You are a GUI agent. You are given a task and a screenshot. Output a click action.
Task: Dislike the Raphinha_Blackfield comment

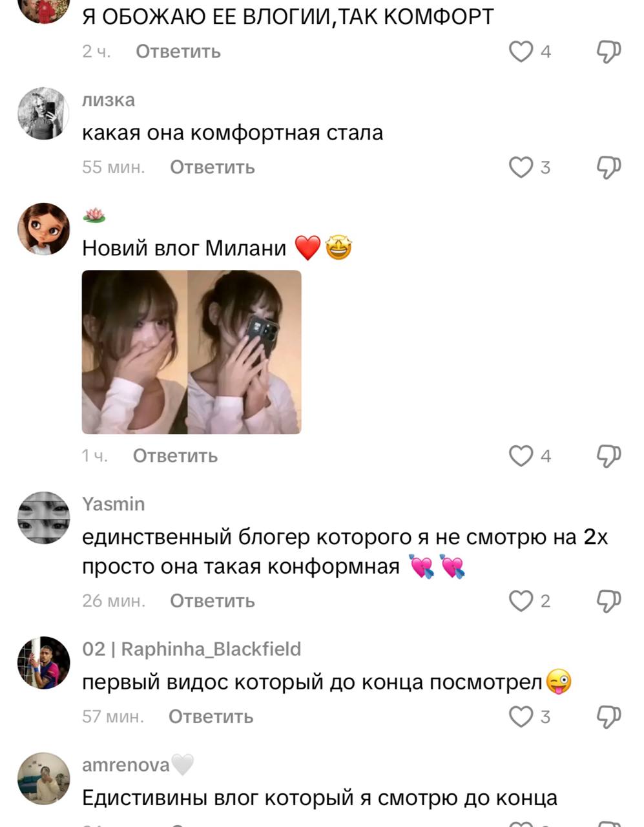coord(608,717)
